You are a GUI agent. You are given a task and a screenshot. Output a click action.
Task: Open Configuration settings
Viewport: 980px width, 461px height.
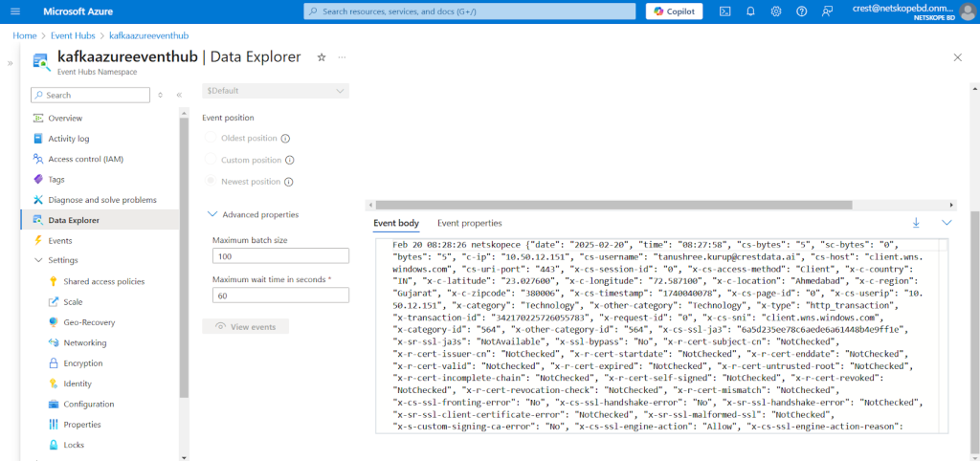pos(89,405)
